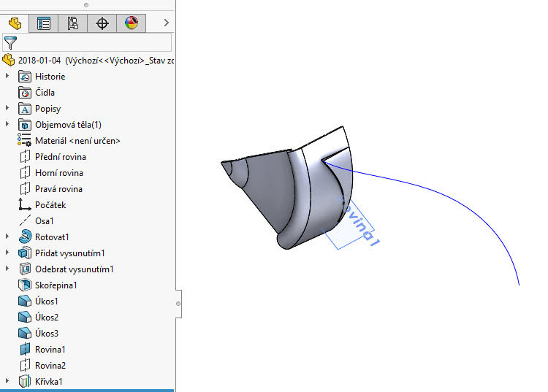This screenshot has width=548, height=392.
Task: Click the Počátek origin icon
Action: click(x=24, y=204)
